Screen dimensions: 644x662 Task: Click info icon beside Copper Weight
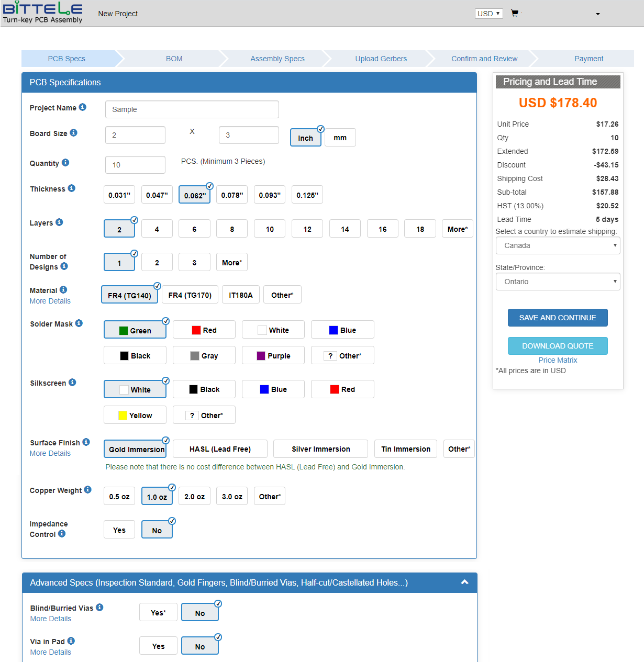click(x=88, y=490)
